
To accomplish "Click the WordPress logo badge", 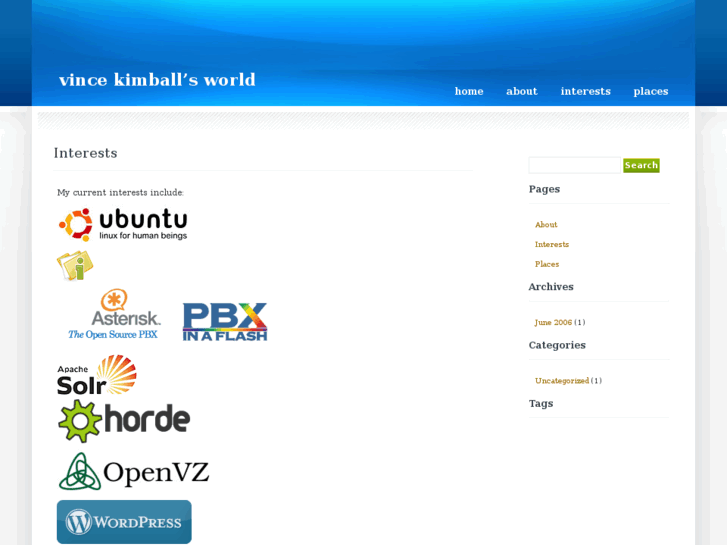I will [124, 522].
